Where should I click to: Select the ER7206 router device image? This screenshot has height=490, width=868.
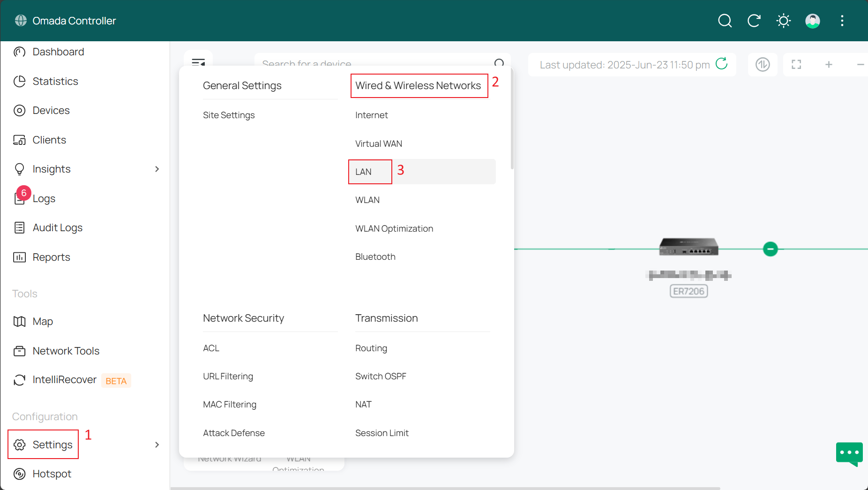[688, 246]
